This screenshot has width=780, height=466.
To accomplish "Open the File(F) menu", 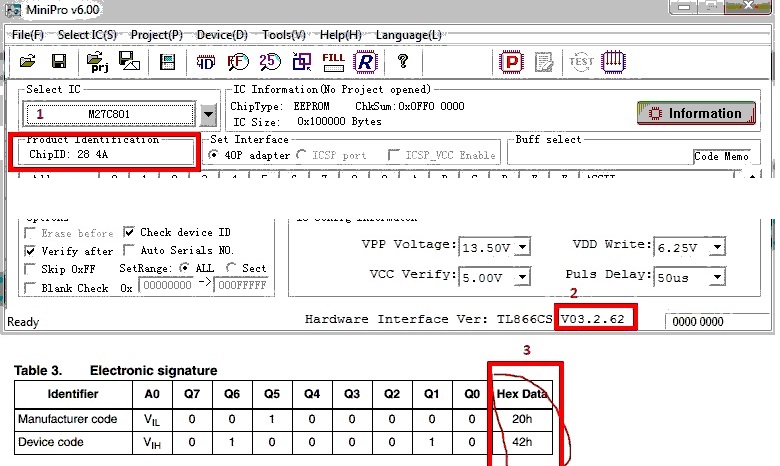I will [x=28, y=35].
